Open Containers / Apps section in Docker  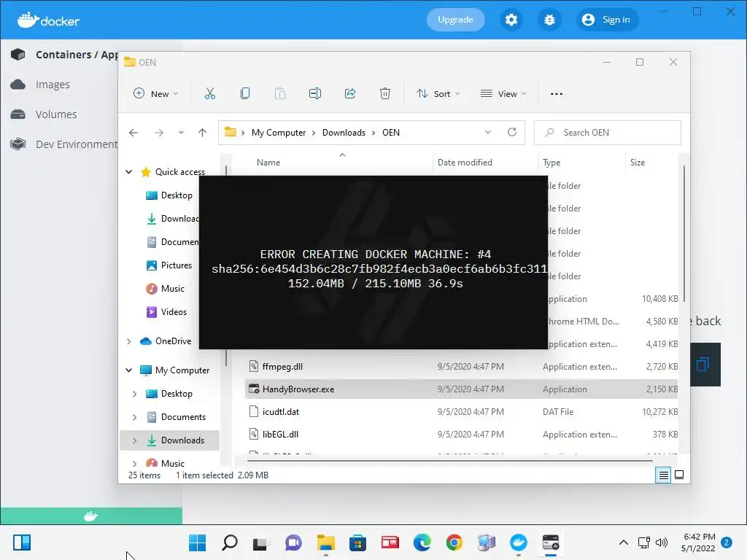[64, 54]
